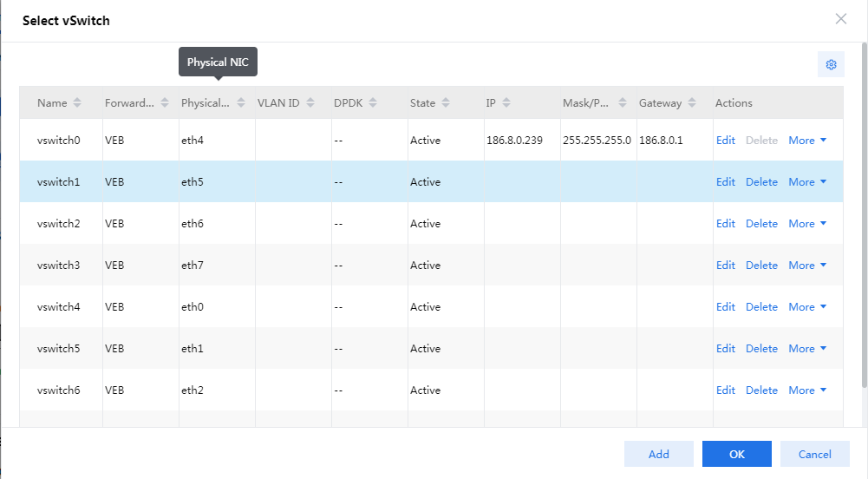Open More dropdown for vswitch6
Screen dimensions: 868x479
pos(807,390)
